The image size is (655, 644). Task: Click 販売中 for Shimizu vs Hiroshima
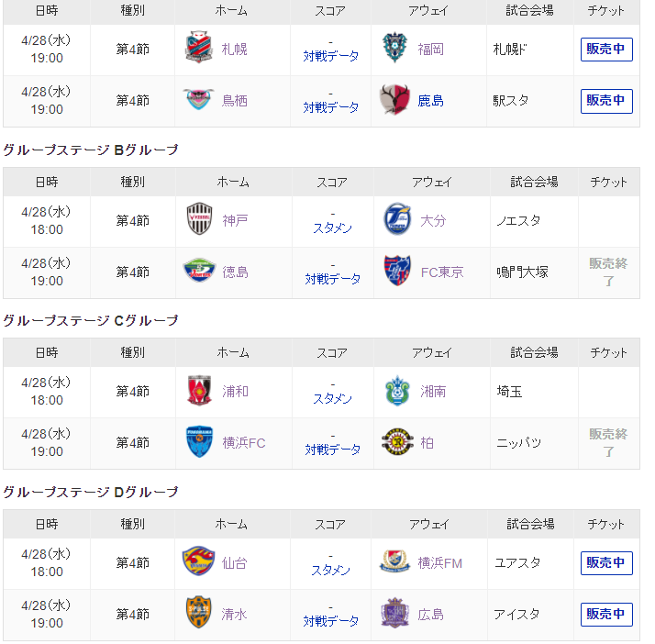(x=606, y=615)
